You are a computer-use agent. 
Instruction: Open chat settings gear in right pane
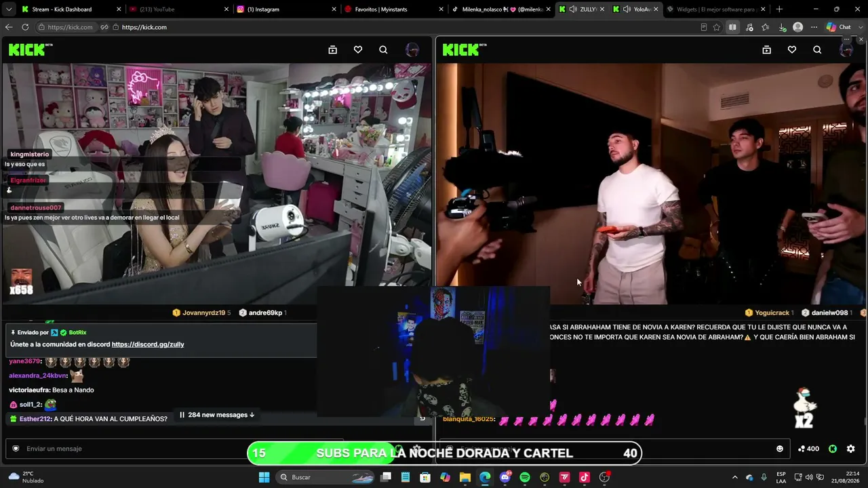[851, 449]
